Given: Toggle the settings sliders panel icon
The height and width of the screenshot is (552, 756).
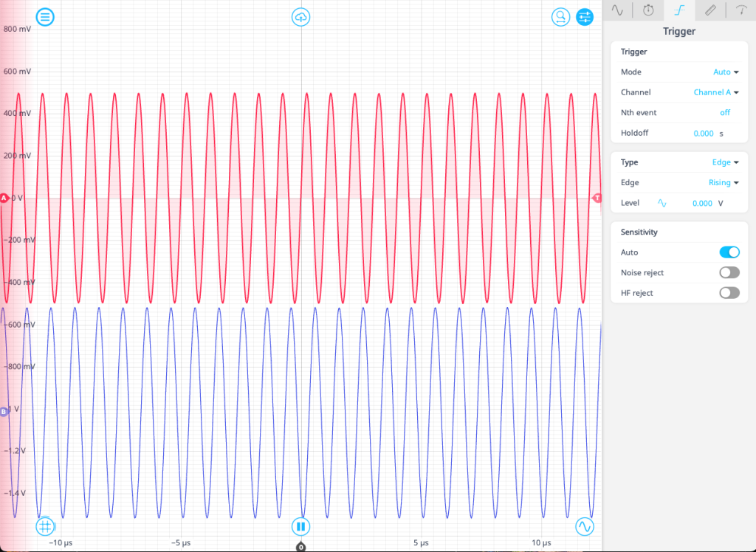Looking at the screenshot, I should point(585,18).
